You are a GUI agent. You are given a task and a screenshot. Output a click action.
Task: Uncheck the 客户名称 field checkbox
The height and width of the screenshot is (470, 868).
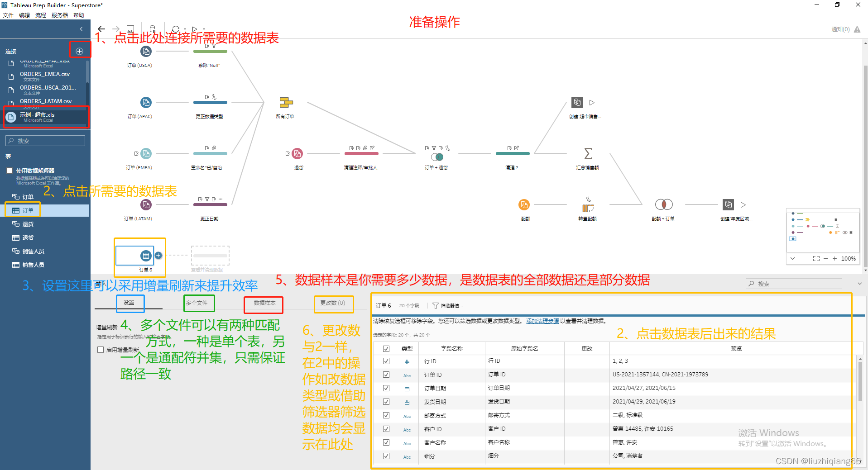click(x=386, y=442)
